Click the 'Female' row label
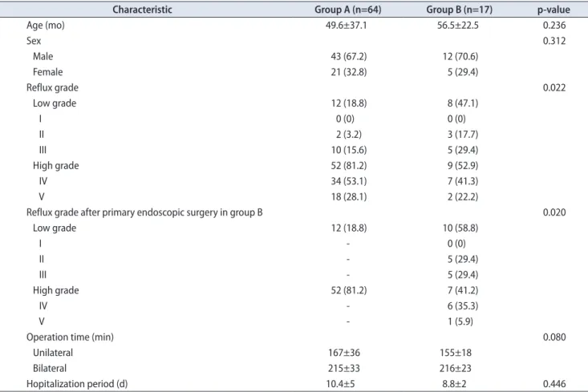The image size is (588, 392). (47, 72)
